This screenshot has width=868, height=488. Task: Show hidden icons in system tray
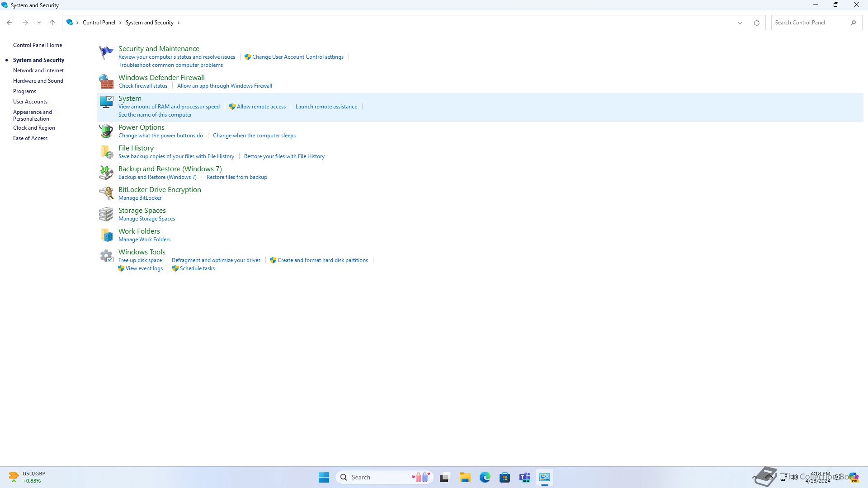[754, 477]
